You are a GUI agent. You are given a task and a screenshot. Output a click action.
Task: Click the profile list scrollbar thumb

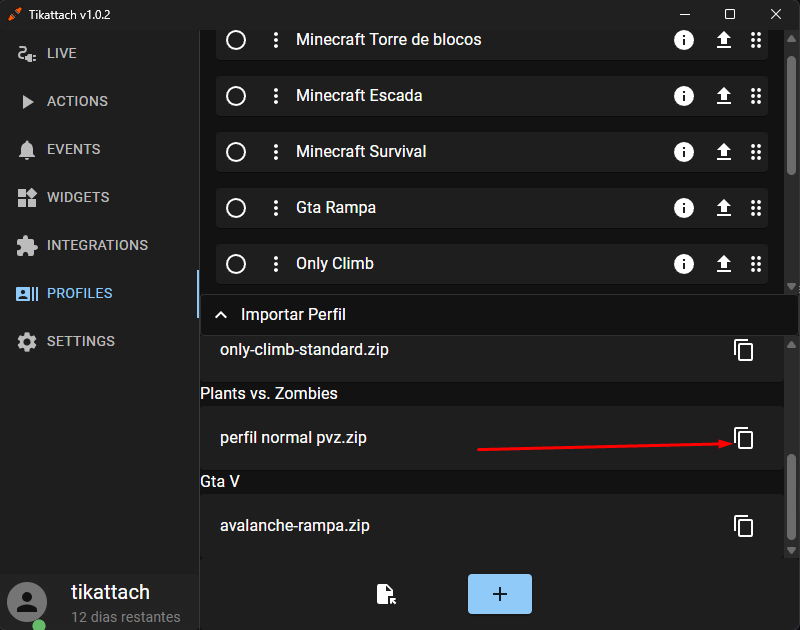tap(791, 116)
